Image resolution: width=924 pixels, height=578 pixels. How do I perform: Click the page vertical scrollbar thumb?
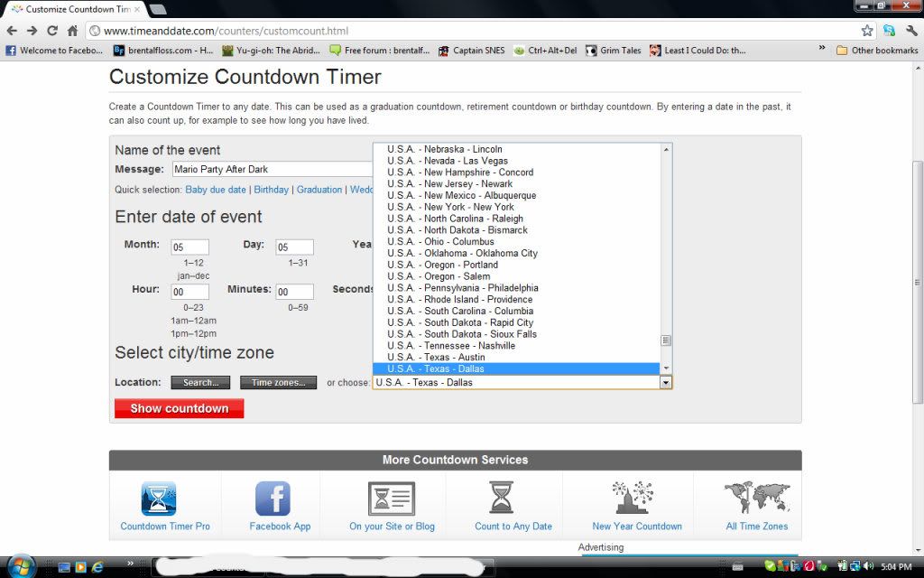coord(918,282)
